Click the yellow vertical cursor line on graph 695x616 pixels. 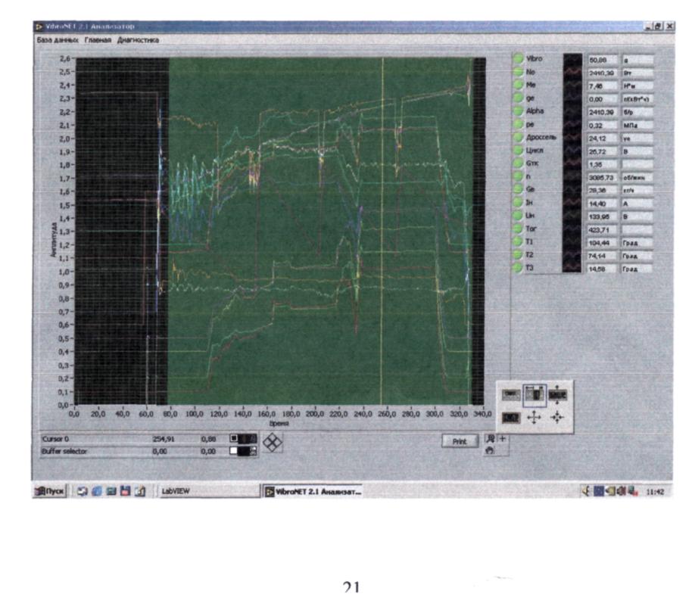(x=382, y=231)
